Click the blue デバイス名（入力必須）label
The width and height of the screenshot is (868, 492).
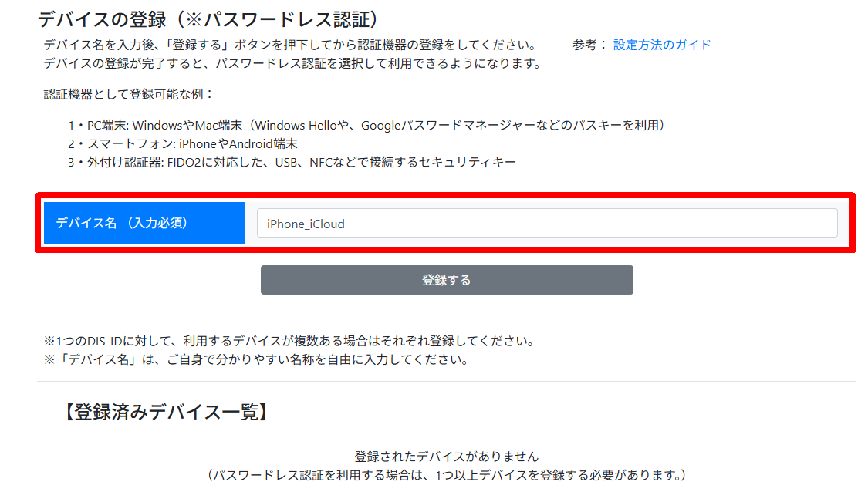(144, 223)
